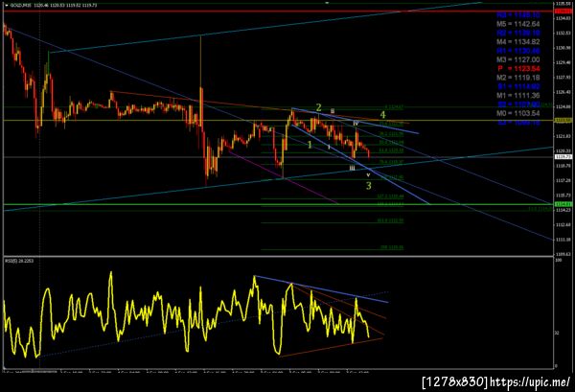Click the 'M3 = 1127.00' pivot label
575x392 pixels.
tap(517, 59)
